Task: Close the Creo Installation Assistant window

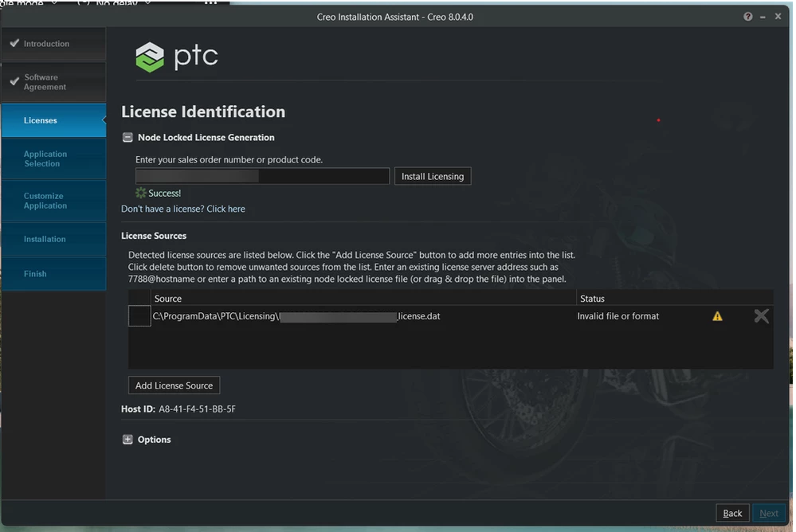Action: (778, 16)
